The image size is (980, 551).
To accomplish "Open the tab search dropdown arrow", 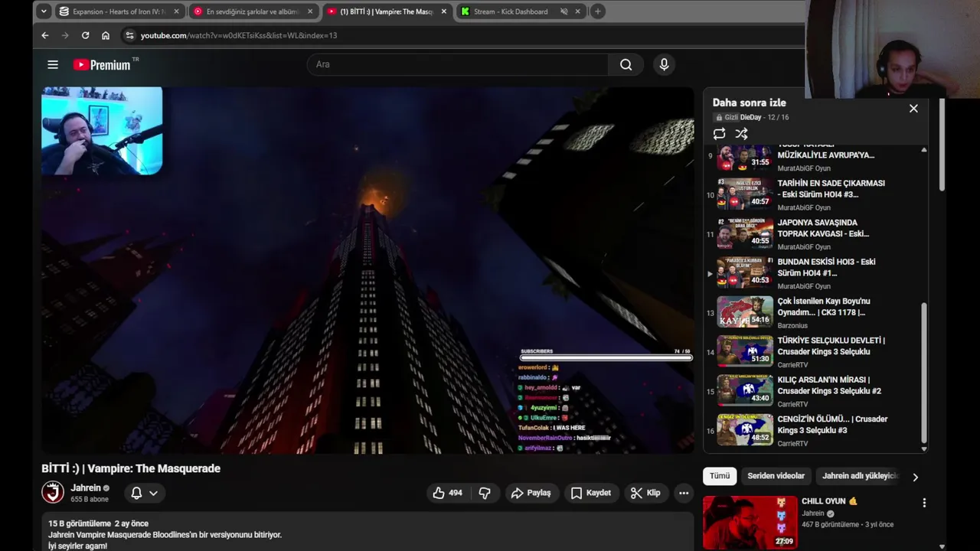I will pyautogui.click(x=44, y=11).
